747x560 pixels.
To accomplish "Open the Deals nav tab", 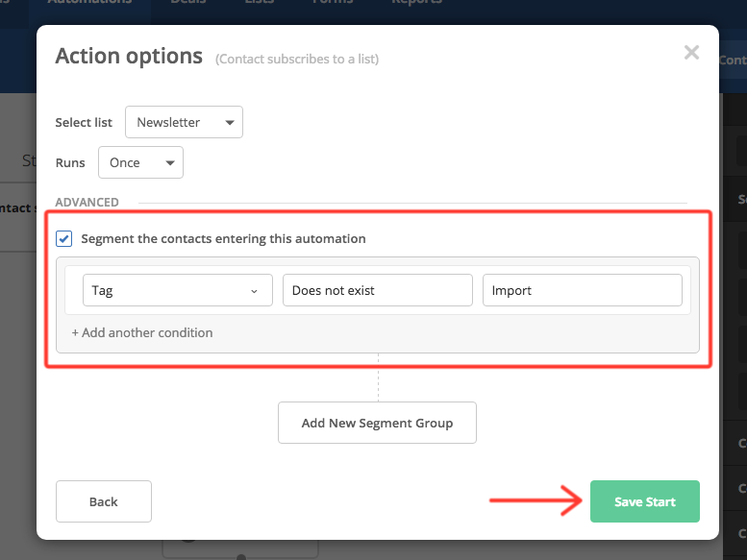I will [x=187, y=3].
